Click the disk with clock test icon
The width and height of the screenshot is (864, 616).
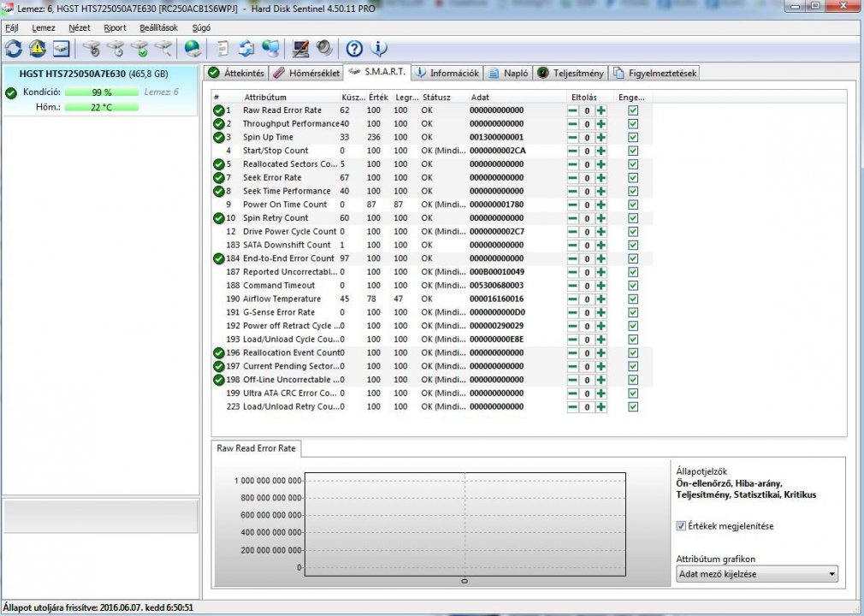pos(115,49)
